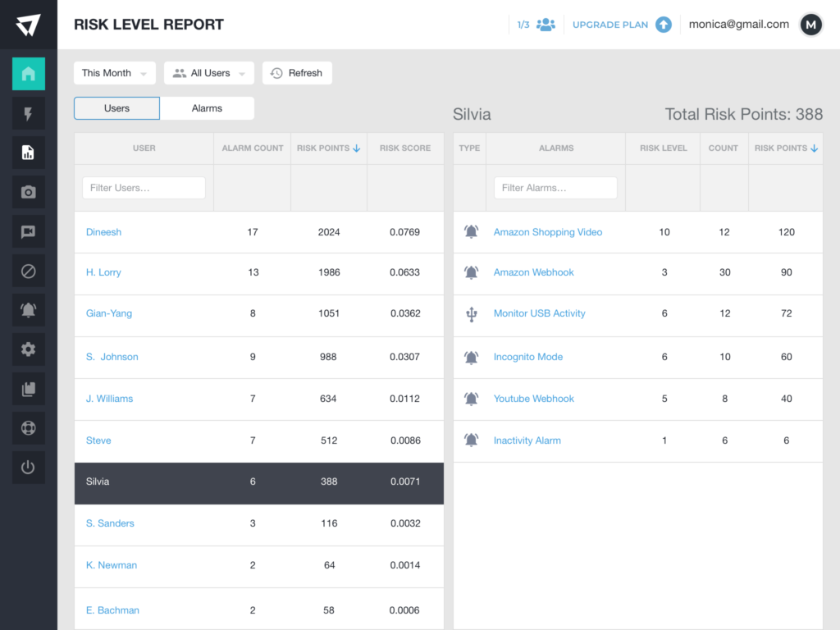Click the home icon in sidebar
This screenshot has width=840, height=630.
click(x=28, y=74)
